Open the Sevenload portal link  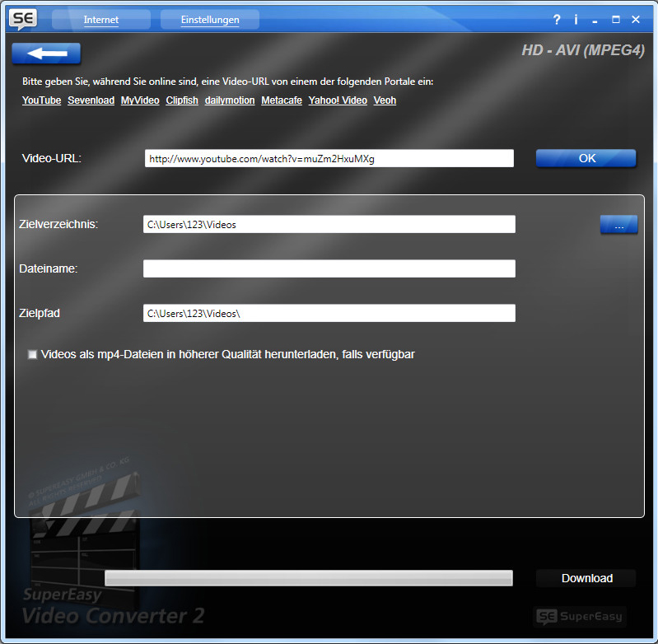click(x=91, y=100)
